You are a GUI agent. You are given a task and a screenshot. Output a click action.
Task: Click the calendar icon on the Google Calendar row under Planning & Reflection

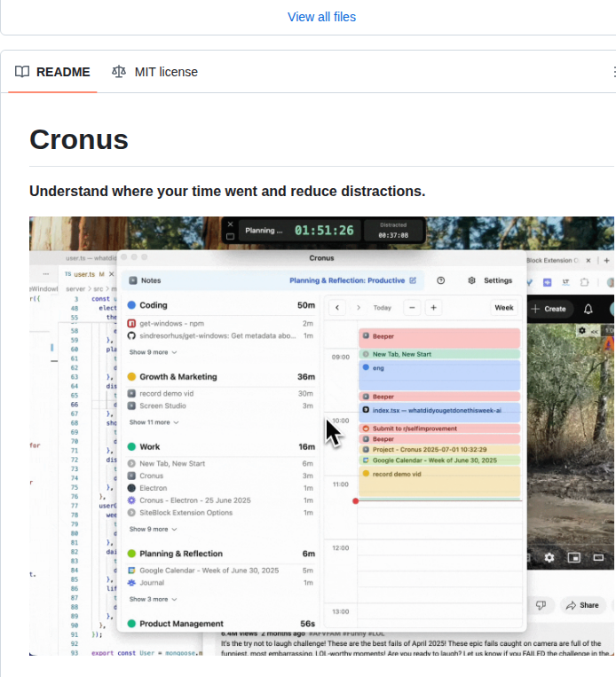131,571
